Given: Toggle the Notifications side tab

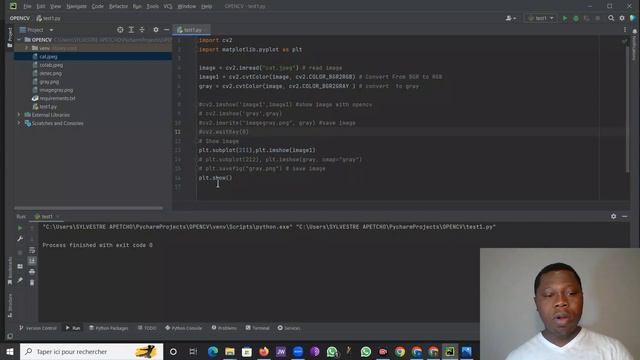Looking at the screenshot, I should click(x=634, y=45).
